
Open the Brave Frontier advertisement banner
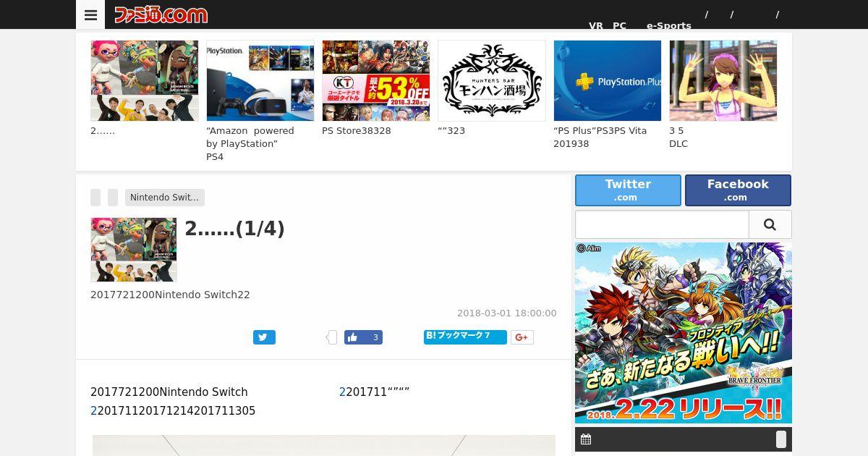(x=684, y=333)
